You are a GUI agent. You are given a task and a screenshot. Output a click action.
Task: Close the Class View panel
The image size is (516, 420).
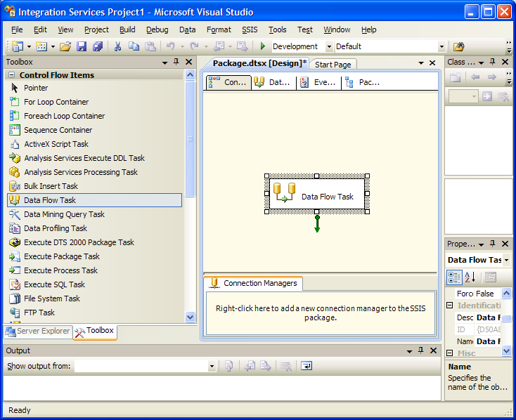click(505, 62)
